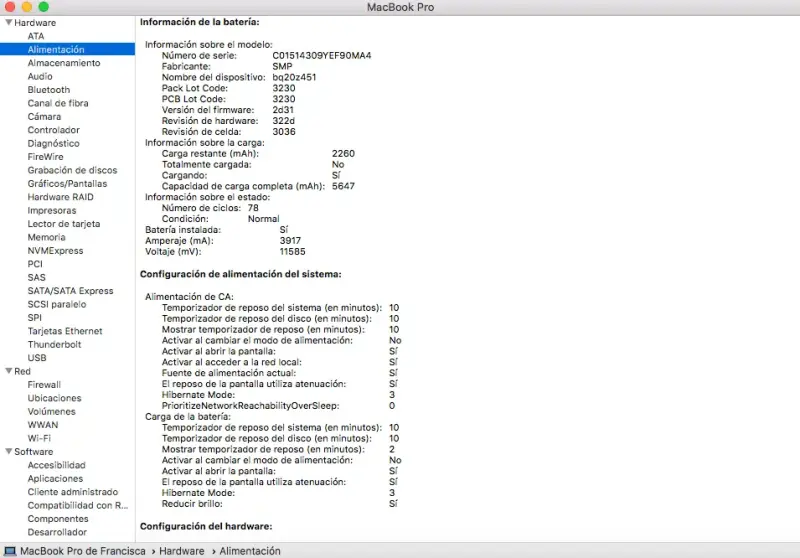Select the Alimentación sidebar item
The width and height of the screenshot is (800, 558).
(x=67, y=49)
